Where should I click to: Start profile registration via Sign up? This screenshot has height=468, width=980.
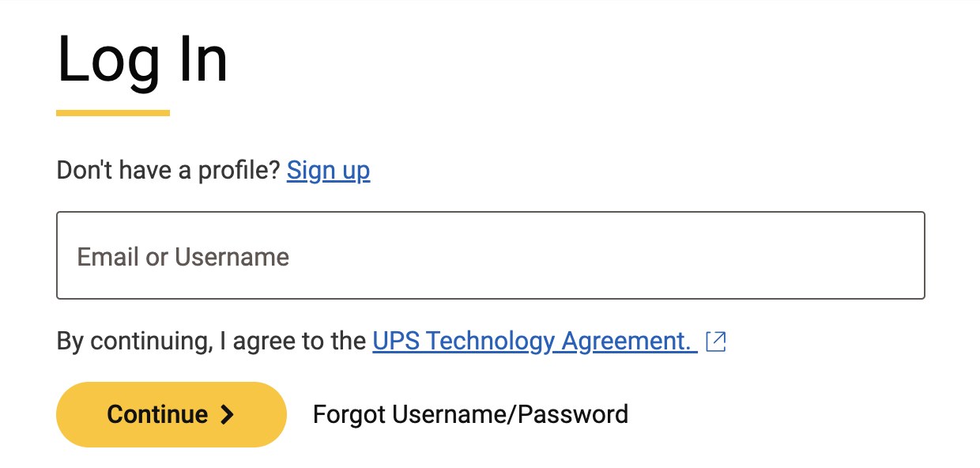[x=328, y=170]
